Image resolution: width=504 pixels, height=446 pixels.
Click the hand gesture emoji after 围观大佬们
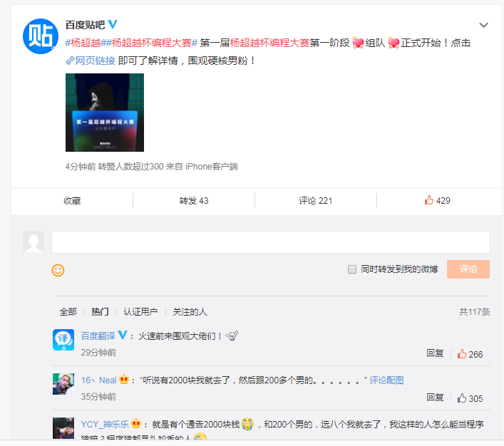232,336
